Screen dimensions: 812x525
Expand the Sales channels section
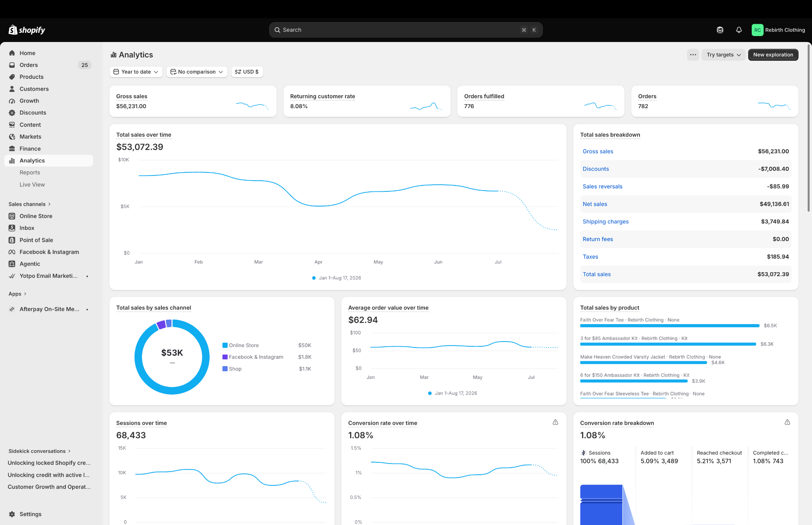tap(30, 204)
